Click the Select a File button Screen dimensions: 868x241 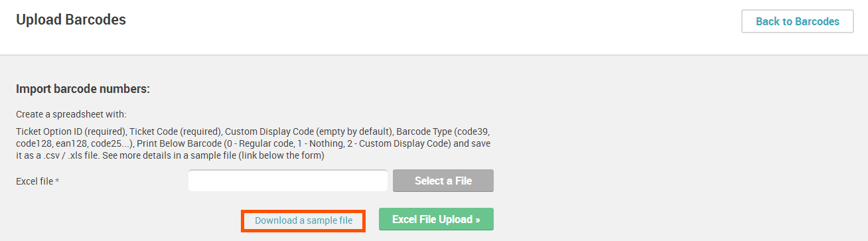(x=443, y=181)
